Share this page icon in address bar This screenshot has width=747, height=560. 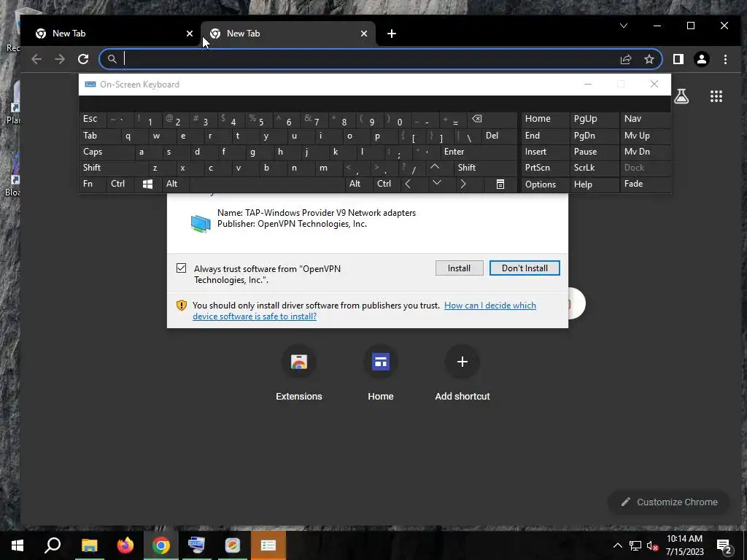[x=625, y=59]
